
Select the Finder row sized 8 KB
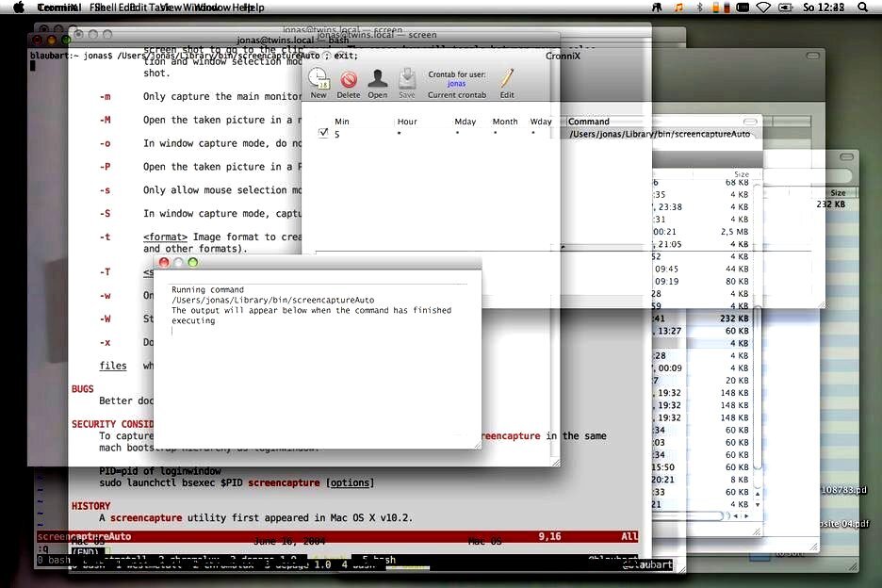(x=703, y=480)
